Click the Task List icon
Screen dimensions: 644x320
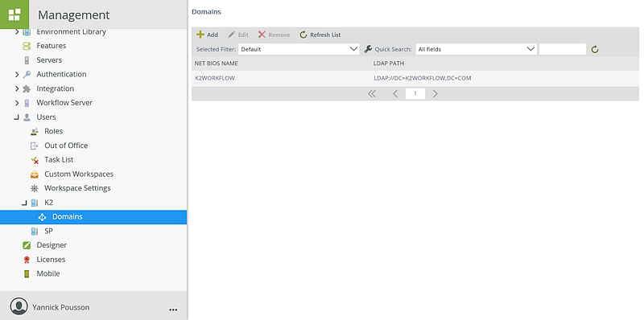pos(35,160)
